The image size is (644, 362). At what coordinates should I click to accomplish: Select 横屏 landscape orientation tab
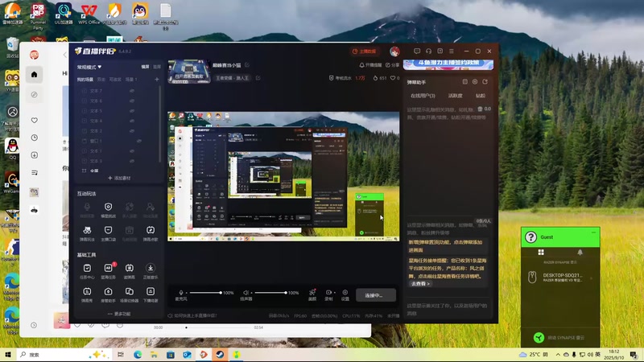click(145, 67)
